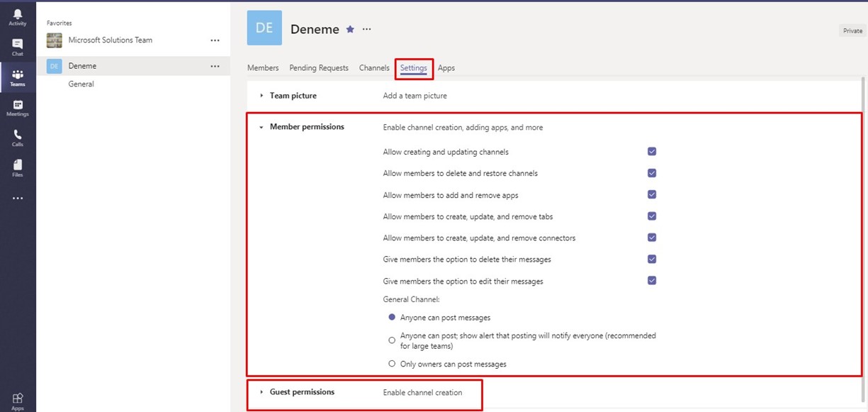868x412 pixels.
Task: Click the Deneme team title heading
Action: point(315,29)
